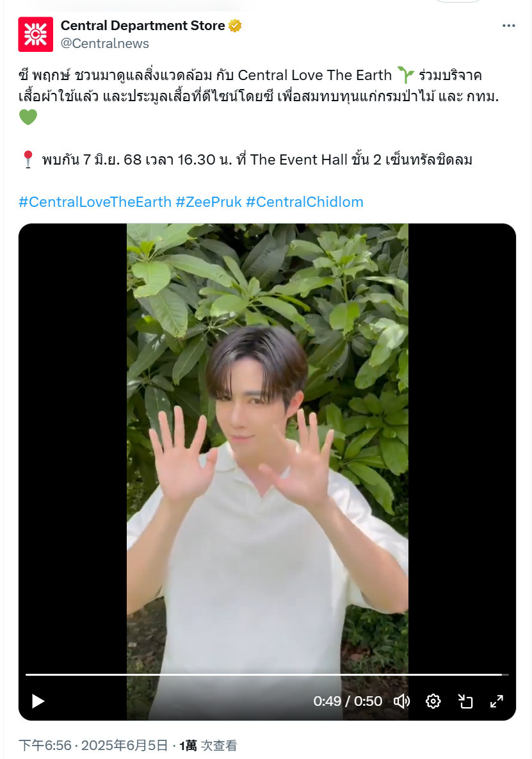Click the video timestamp 0:49 / 0:50
Image resolution: width=532 pixels, height=759 pixels.
coord(348,701)
